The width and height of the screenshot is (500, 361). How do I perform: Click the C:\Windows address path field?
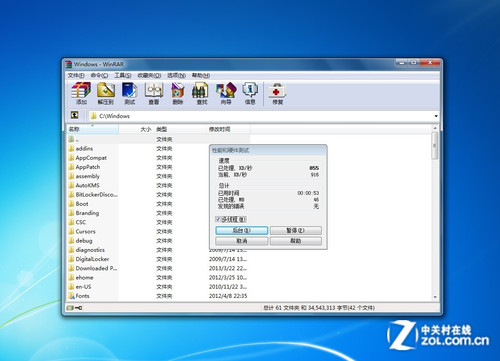[262, 116]
